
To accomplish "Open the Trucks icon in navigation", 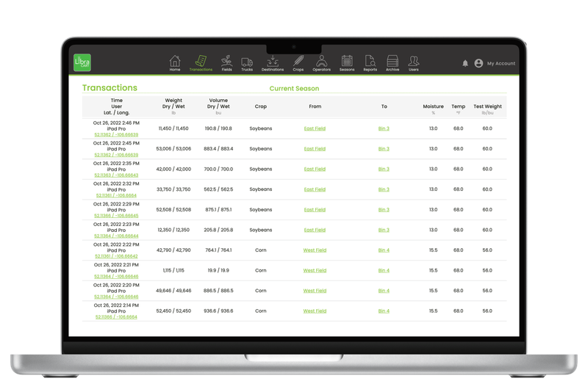I will [247, 61].
